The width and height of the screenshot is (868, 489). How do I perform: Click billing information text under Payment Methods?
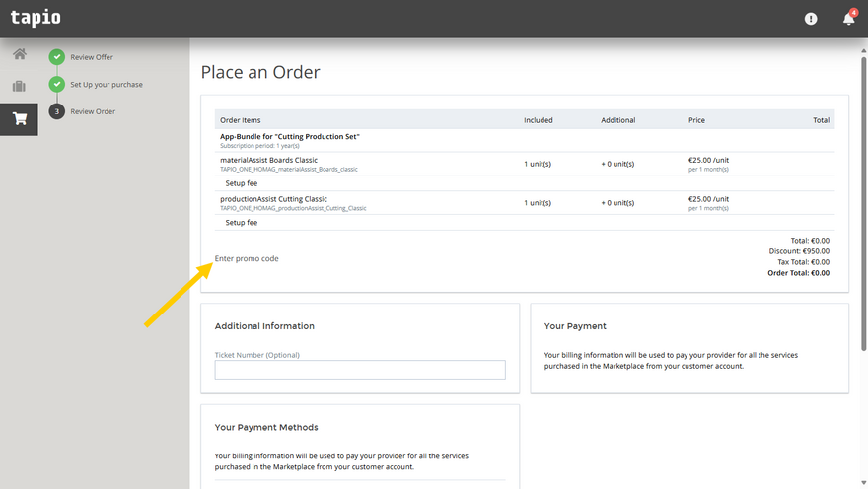tap(341, 461)
